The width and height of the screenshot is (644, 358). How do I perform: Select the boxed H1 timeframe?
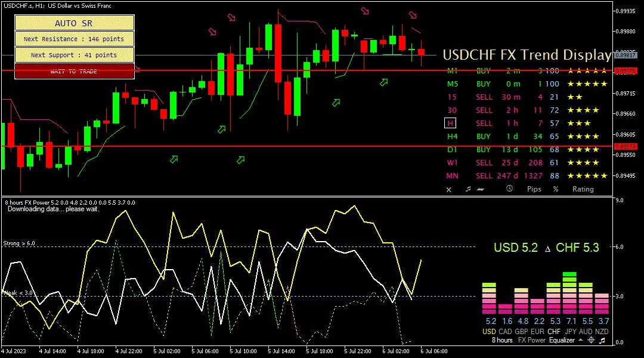[450, 124]
